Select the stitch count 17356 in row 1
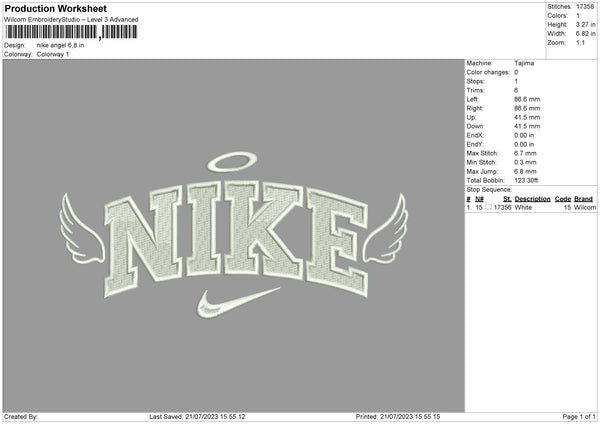The height and width of the screenshot is (424, 600). 502,207
